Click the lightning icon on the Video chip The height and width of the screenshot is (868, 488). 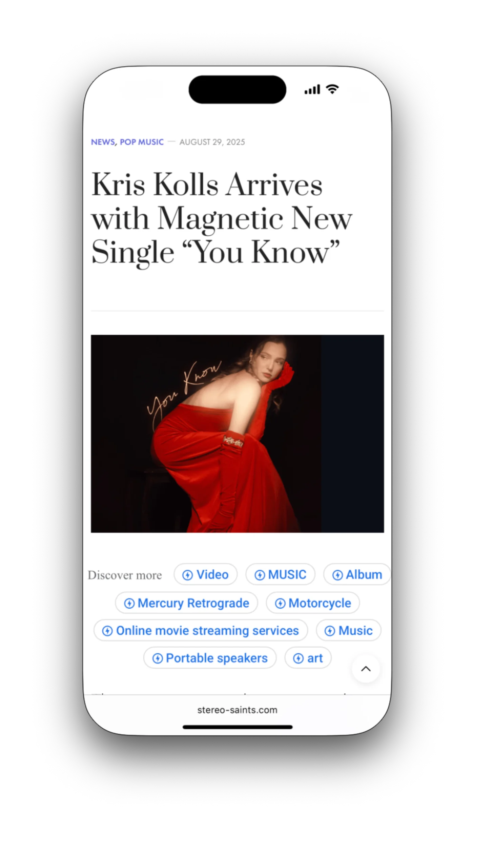tap(187, 575)
